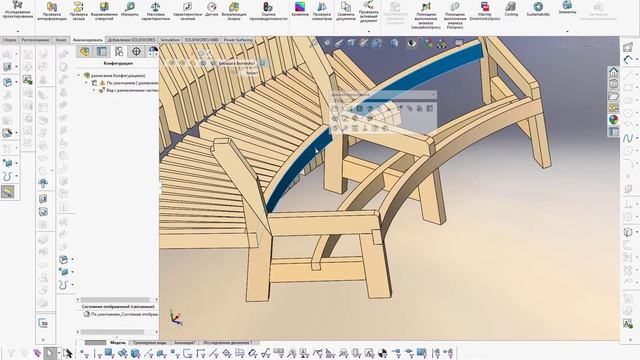Select Трехмерные виды bottom tab

pos(149,342)
